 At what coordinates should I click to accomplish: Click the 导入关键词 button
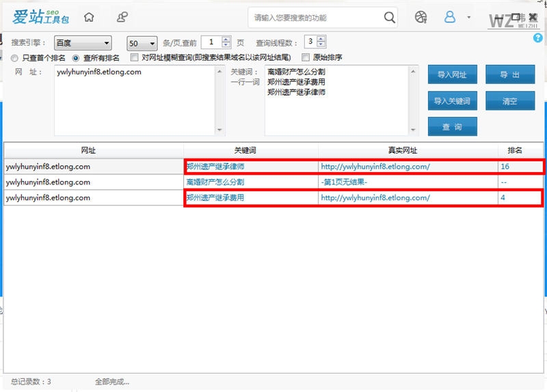pos(452,101)
